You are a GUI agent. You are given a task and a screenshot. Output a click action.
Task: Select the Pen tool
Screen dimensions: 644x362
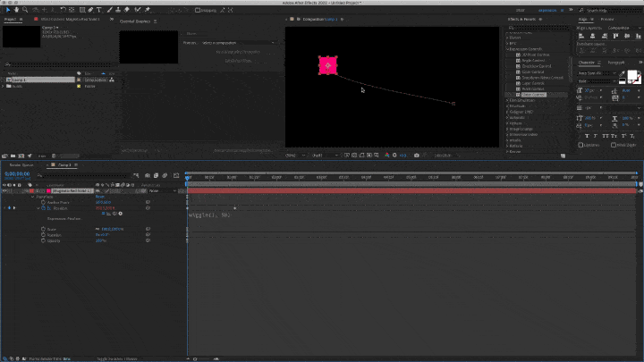coord(90,10)
